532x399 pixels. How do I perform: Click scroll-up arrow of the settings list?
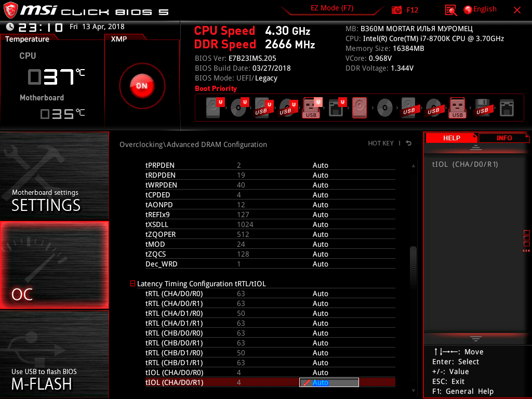point(413,166)
